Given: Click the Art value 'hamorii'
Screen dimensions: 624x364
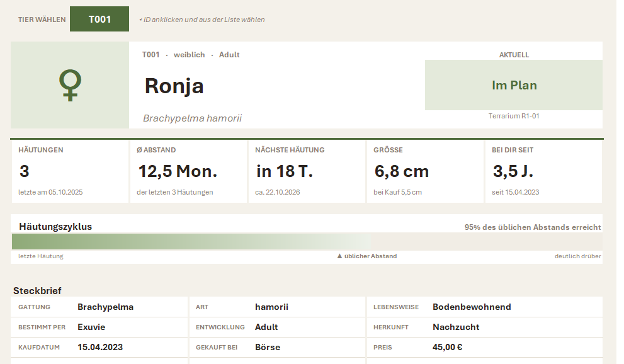Looking at the screenshot, I should coord(271,307).
